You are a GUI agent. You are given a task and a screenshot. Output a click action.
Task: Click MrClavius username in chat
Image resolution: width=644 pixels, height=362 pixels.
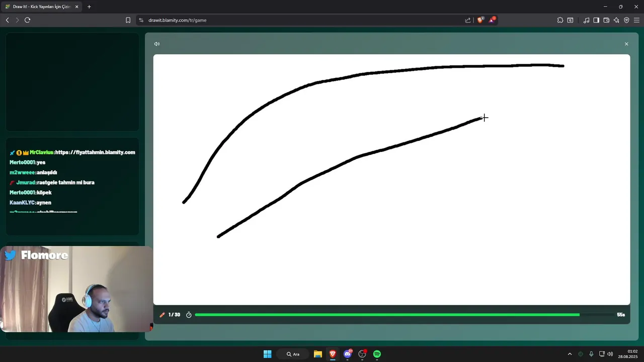point(41,152)
